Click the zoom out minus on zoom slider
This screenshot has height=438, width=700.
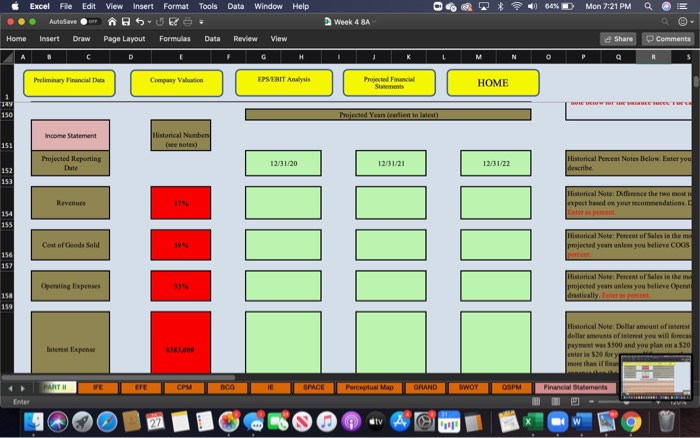coord(592,401)
